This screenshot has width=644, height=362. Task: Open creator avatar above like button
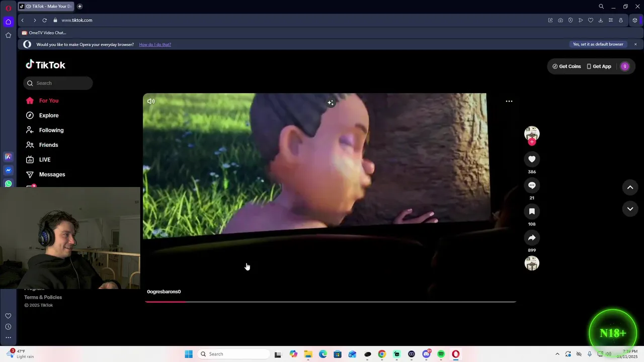[x=532, y=133]
